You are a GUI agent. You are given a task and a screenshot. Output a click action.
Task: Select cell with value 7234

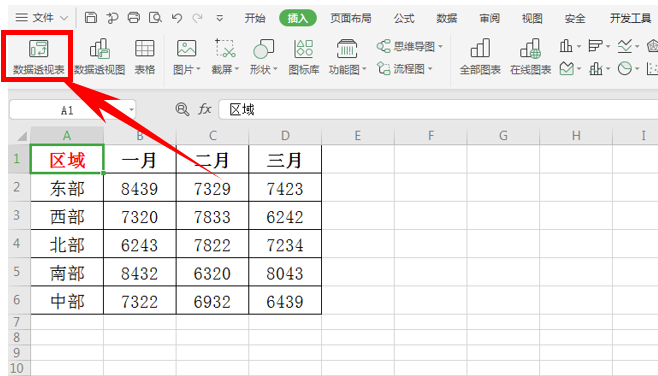[285, 244]
